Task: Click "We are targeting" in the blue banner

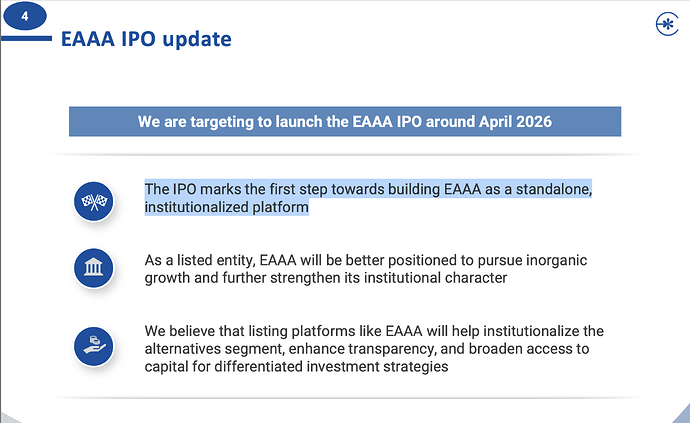Action: point(197,122)
